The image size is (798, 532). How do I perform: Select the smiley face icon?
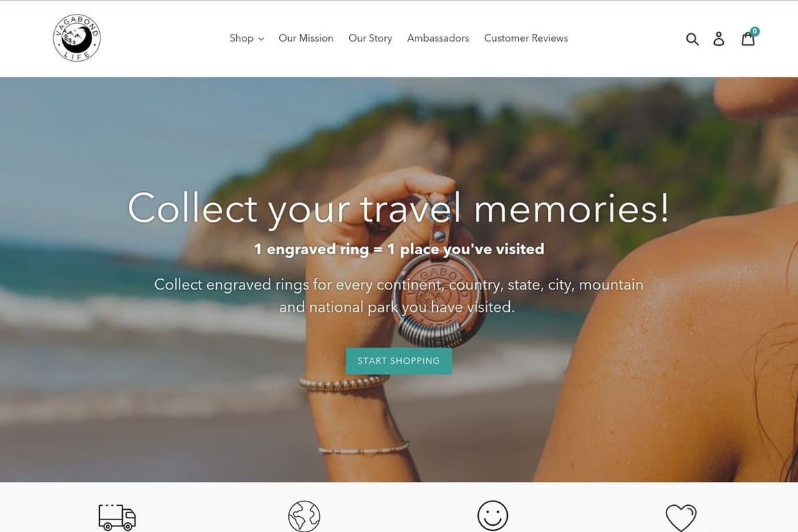point(493,515)
